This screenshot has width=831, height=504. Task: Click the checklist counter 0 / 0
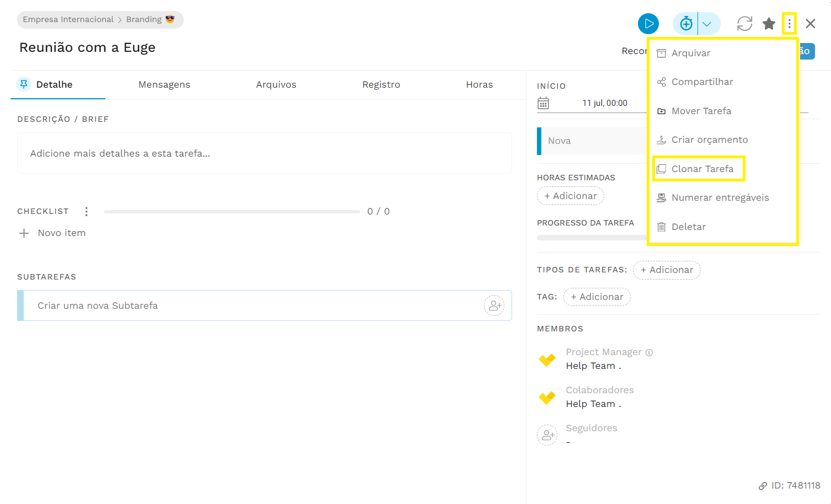[x=379, y=211]
